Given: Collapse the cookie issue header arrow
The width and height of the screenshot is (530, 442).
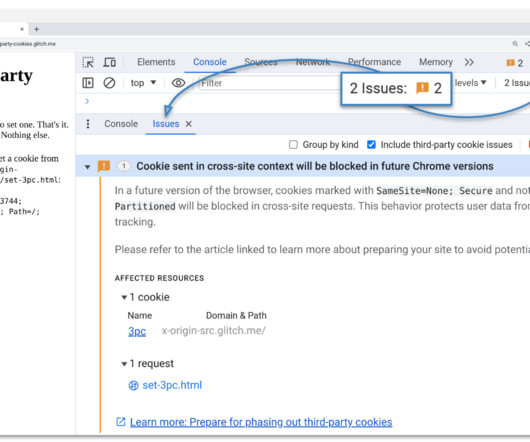Looking at the screenshot, I should tap(87, 167).
